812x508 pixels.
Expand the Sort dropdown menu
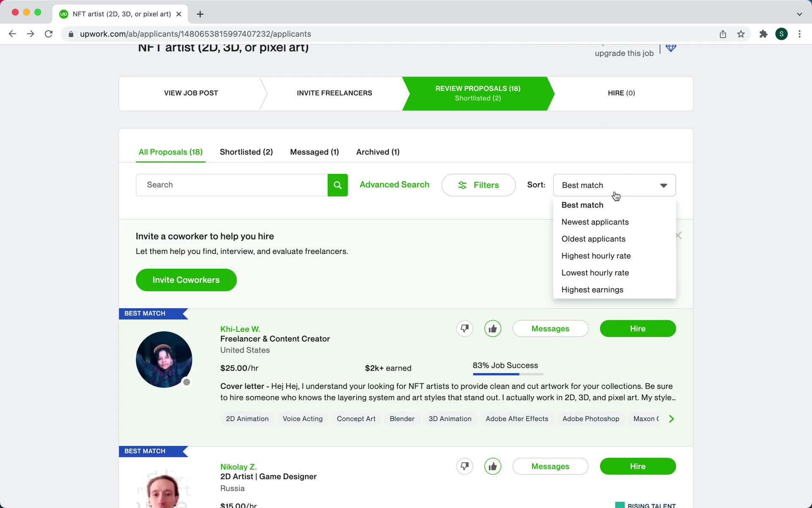[x=614, y=184]
